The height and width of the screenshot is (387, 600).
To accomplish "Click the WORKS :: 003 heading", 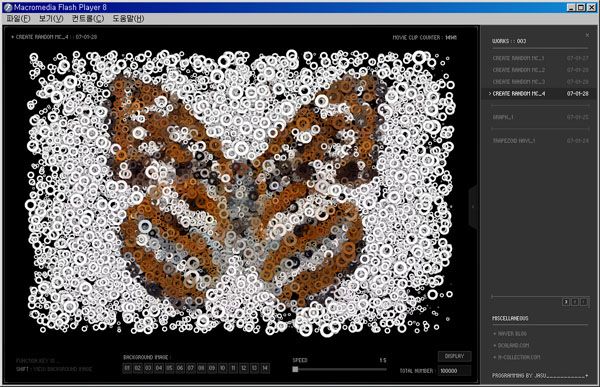I will click(509, 41).
